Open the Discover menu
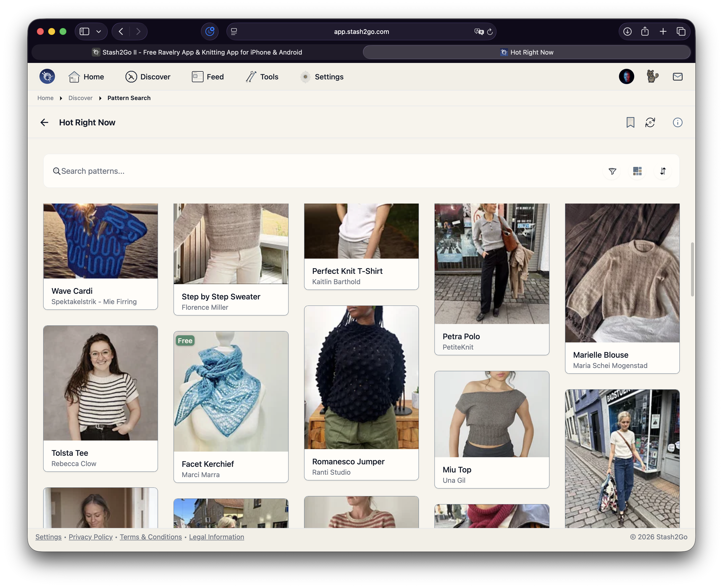The height and width of the screenshot is (588, 723). 148,77
